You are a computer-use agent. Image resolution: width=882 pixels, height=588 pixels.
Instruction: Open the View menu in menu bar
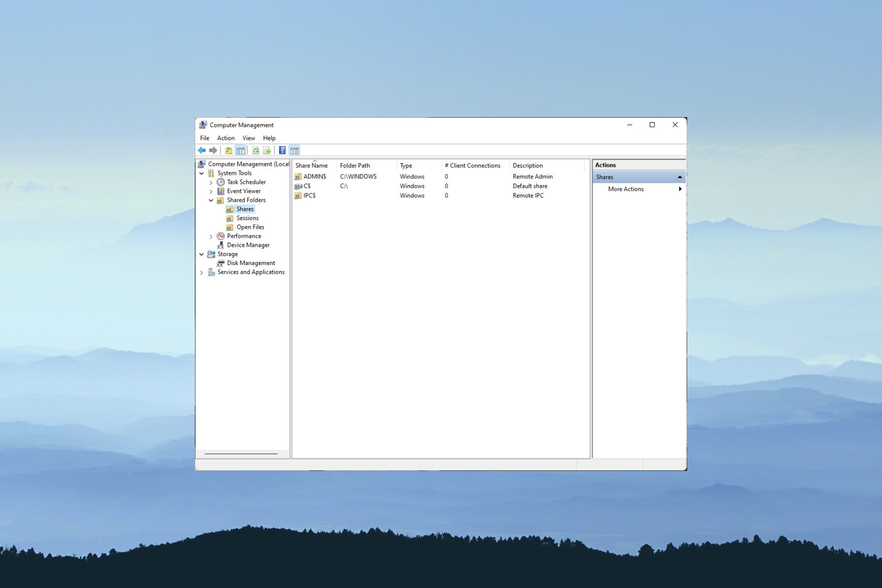[248, 138]
